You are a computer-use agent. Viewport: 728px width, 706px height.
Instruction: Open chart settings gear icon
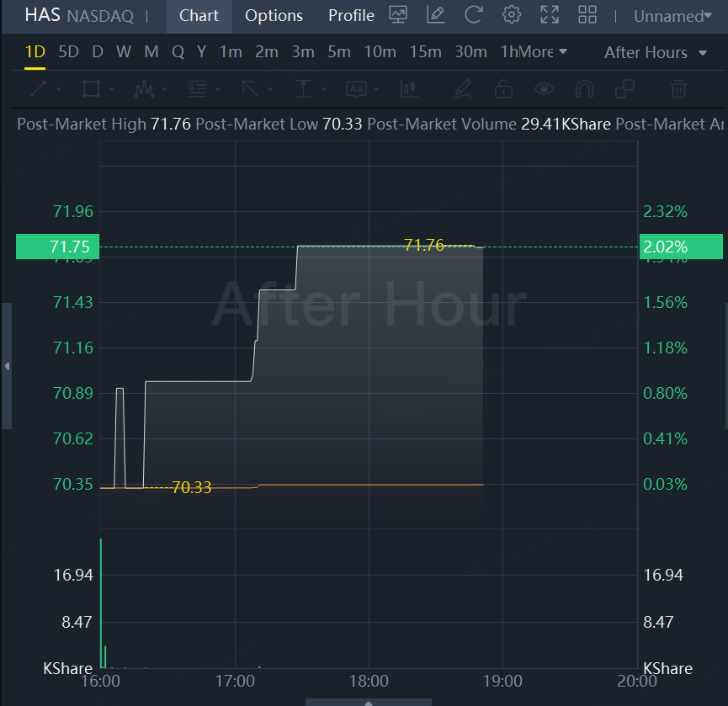511,15
